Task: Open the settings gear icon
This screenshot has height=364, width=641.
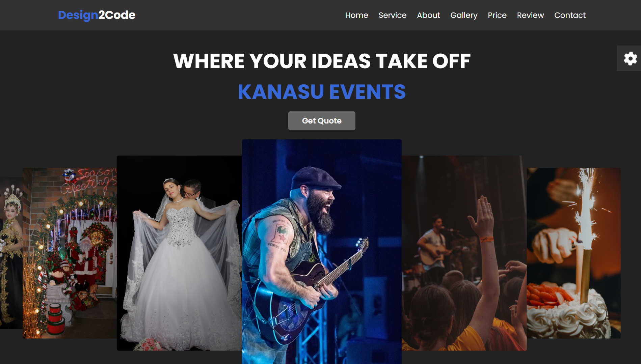Action: [x=630, y=58]
